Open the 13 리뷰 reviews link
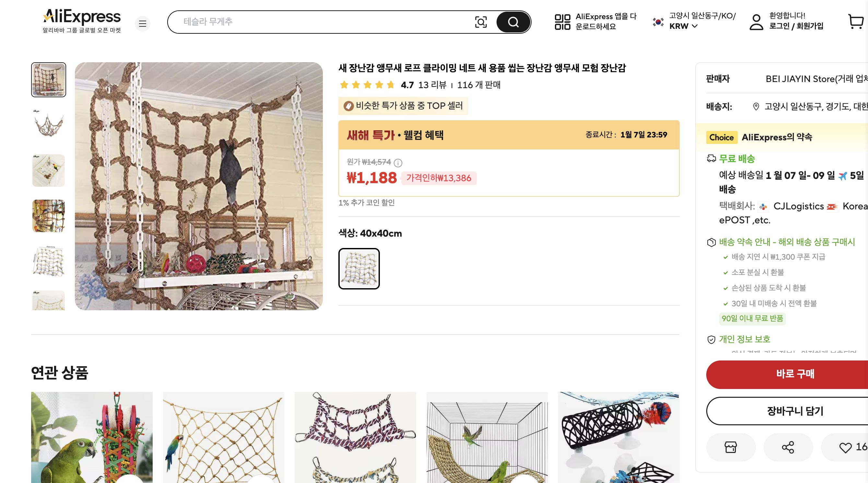868x483 pixels. 432,85
